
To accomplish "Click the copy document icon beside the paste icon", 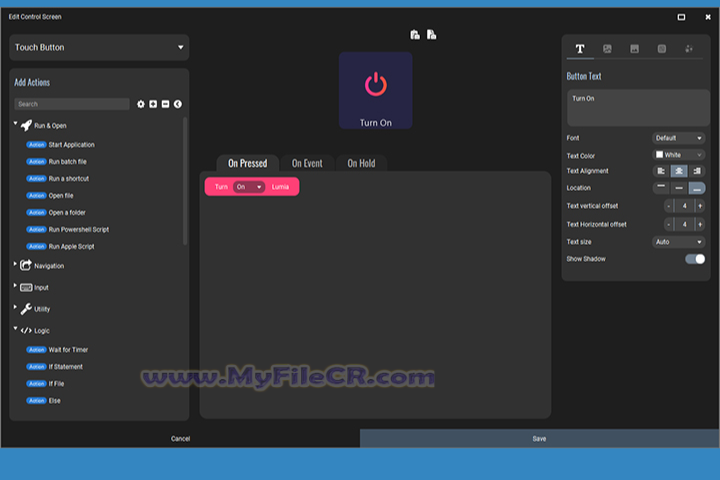I will [431, 35].
